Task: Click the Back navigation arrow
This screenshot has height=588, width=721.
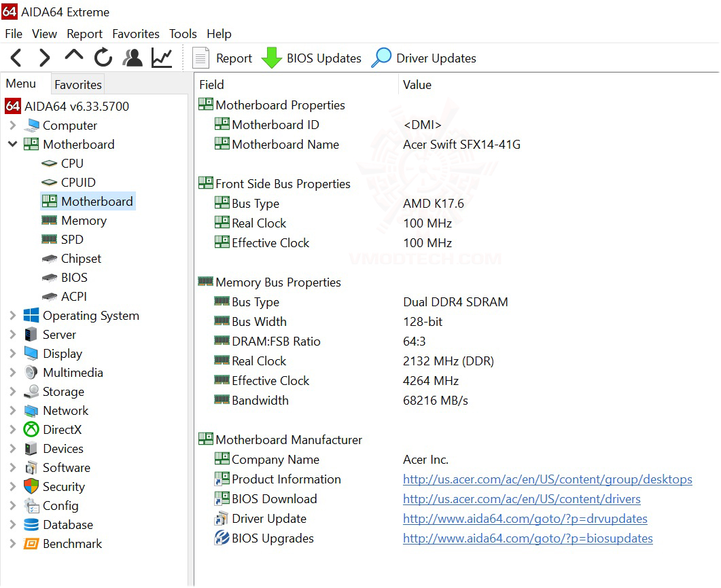Action: tap(16, 58)
